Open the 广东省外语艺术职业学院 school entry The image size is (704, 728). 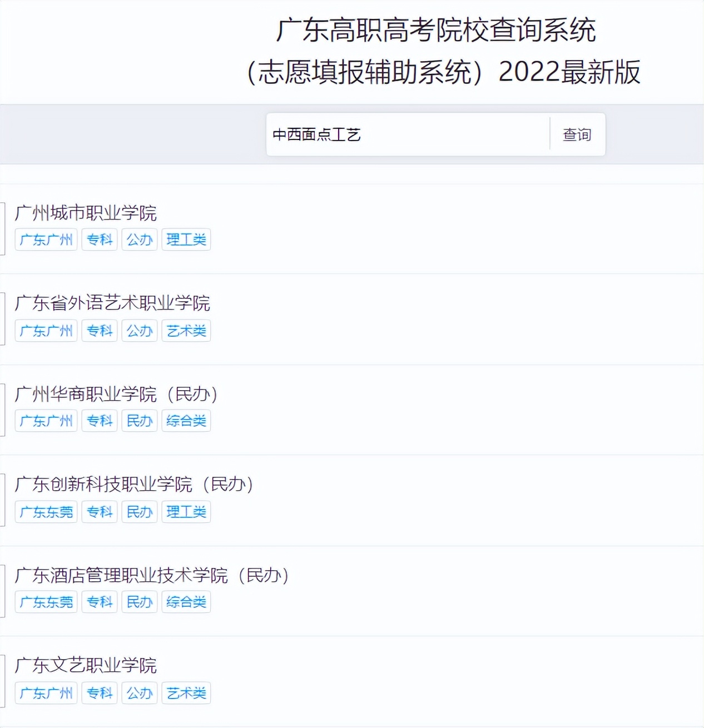(113, 304)
